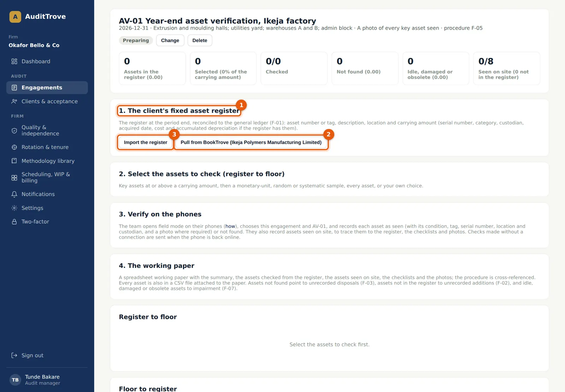The height and width of the screenshot is (392, 565).
Task: Open the Two-factor lock icon
Action: (14, 222)
